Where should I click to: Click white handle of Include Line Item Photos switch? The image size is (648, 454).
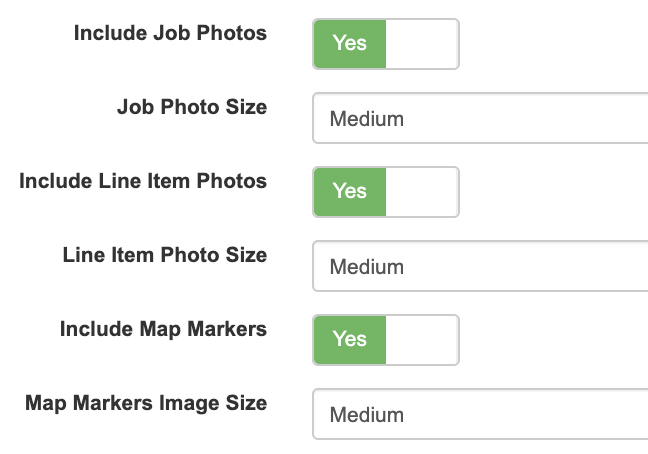click(x=421, y=192)
